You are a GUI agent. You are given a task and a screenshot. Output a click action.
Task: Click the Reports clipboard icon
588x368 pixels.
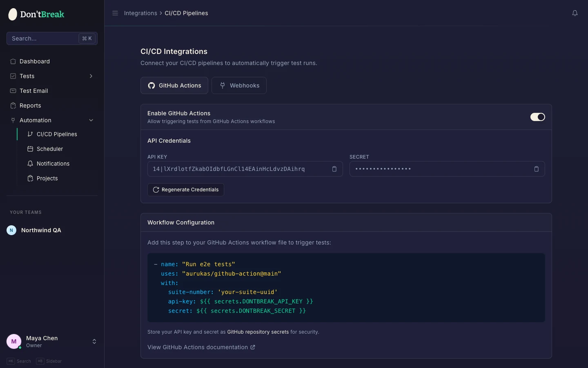pyautogui.click(x=13, y=105)
